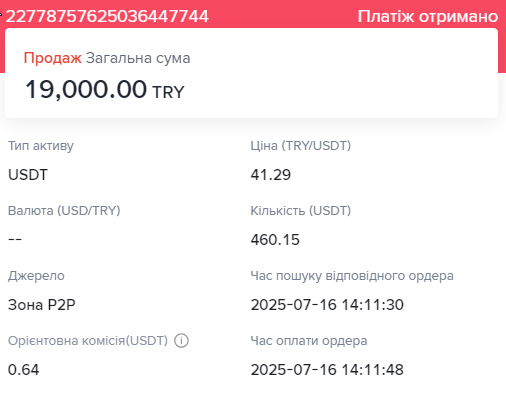Click the Ціна (TRY/USDT) label
This screenshot has width=506, height=399.
pos(301,146)
